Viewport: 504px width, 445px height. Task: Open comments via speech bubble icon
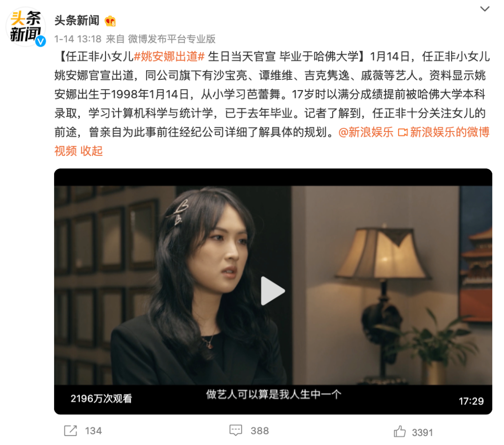[236, 431]
